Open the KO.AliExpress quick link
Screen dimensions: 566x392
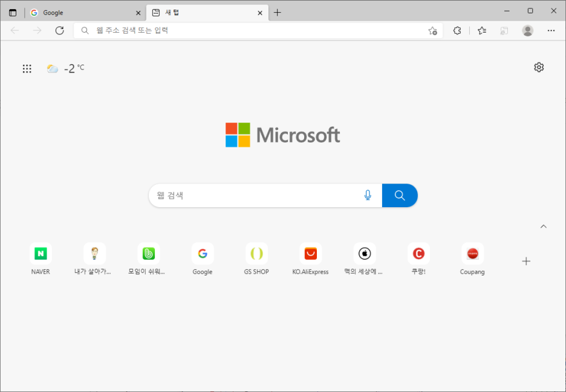point(310,259)
